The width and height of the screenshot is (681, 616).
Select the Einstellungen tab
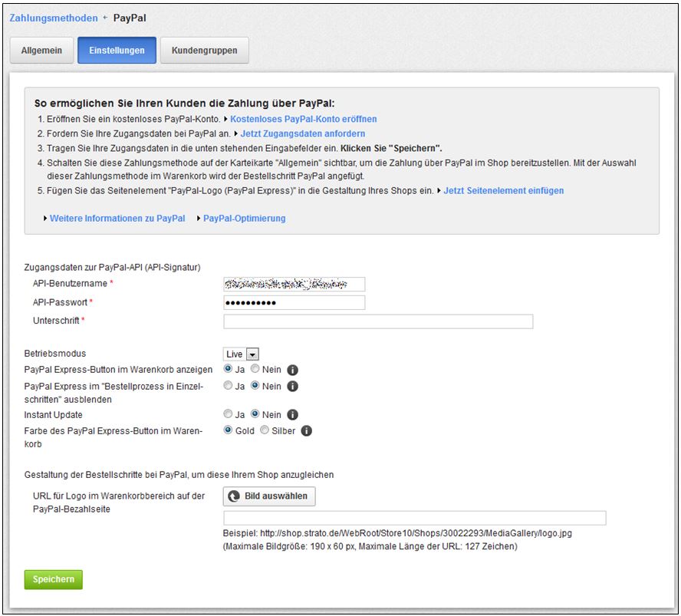click(117, 51)
